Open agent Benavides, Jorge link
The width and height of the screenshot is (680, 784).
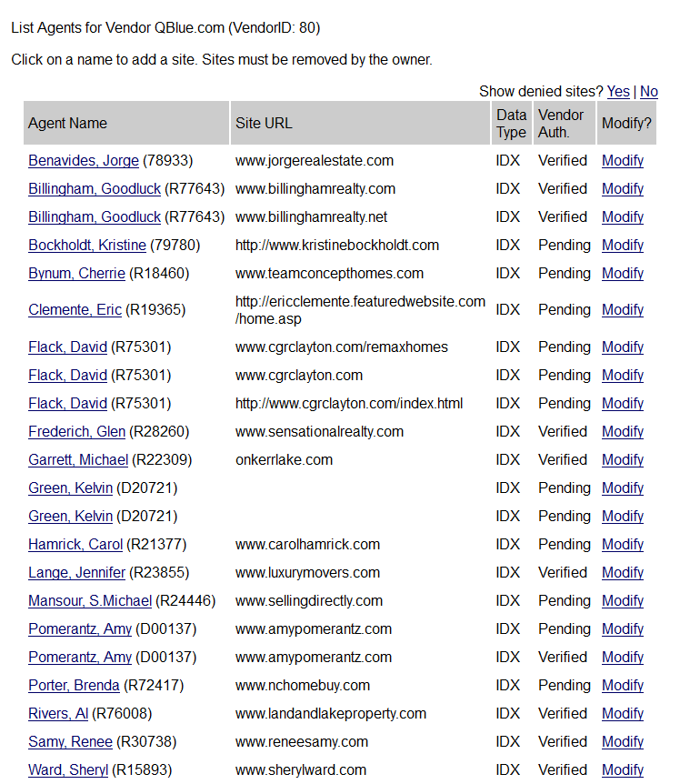click(x=84, y=161)
